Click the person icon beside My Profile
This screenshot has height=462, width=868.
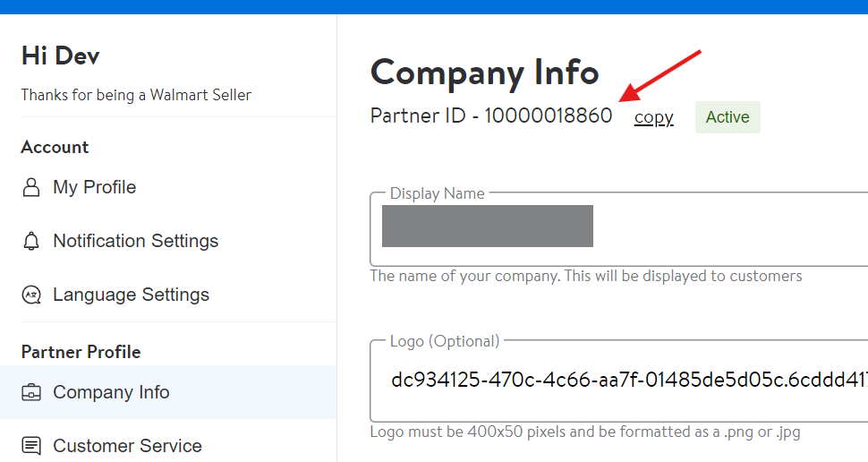click(31, 187)
